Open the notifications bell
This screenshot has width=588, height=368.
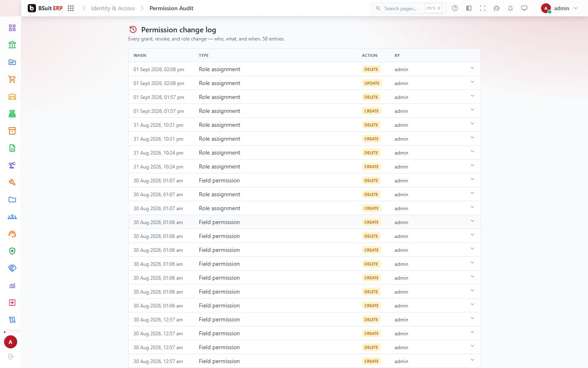[x=510, y=8]
